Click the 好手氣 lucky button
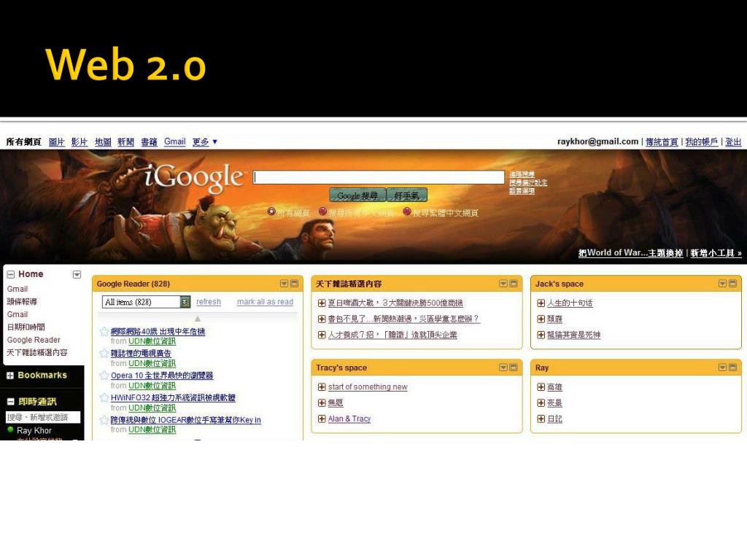The width and height of the screenshot is (747, 560). click(407, 195)
